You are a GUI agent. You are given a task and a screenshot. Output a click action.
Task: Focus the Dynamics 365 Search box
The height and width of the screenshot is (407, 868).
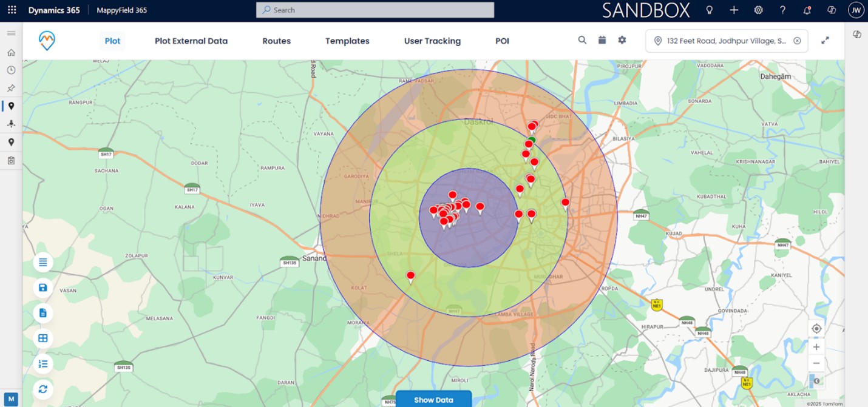pyautogui.click(x=375, y=10)
